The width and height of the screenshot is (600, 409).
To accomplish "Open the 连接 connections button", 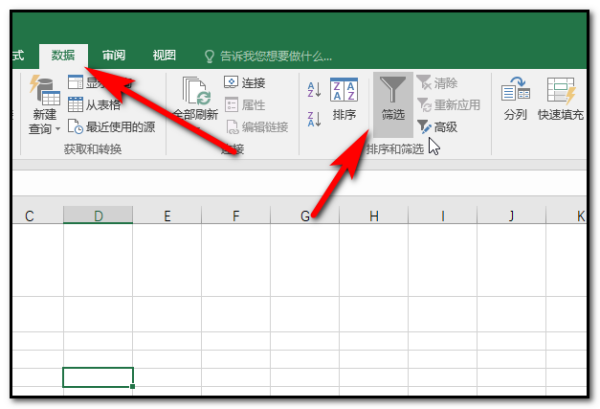I will tap(245, 82).
